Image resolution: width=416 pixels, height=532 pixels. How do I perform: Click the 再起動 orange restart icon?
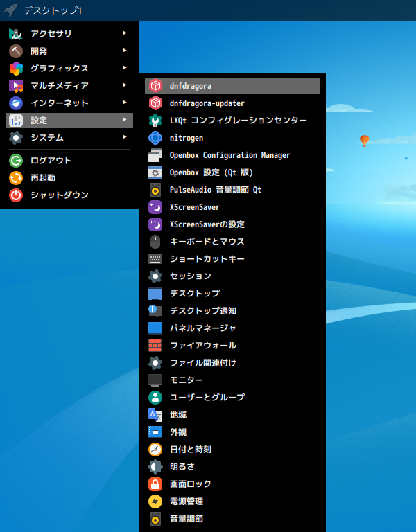pyautogui.click(x=16, y=178)
